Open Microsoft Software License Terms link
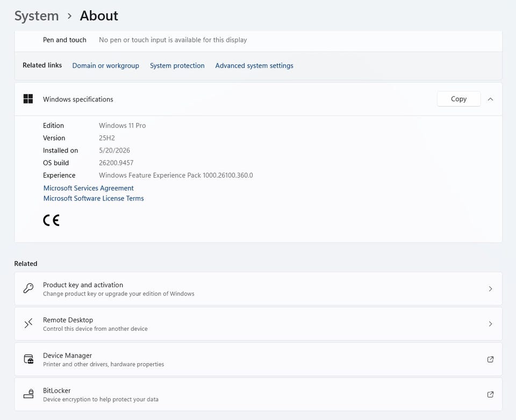The image size is (516, 420). [x=94, y=198]
